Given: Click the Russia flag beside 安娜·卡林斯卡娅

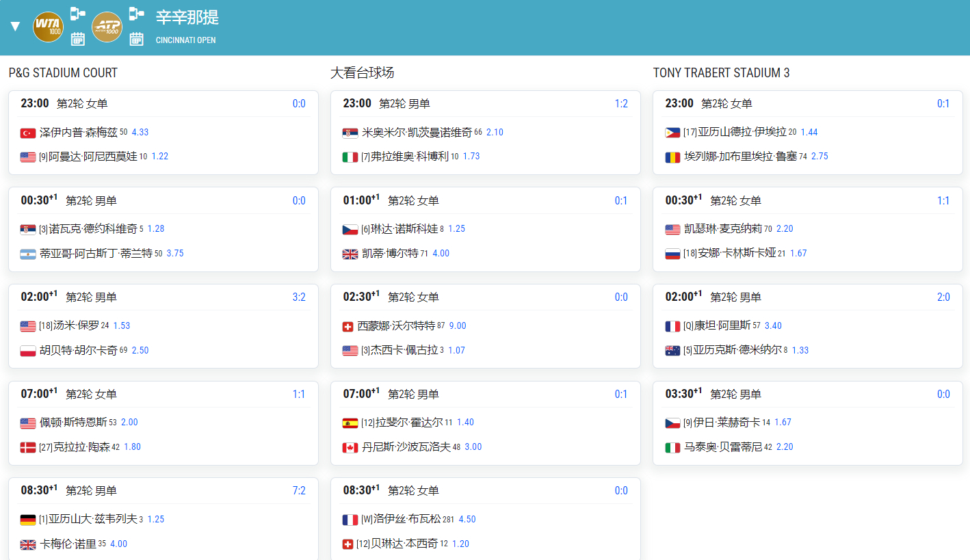Looking at the screenshot, I should click(672, 254).
